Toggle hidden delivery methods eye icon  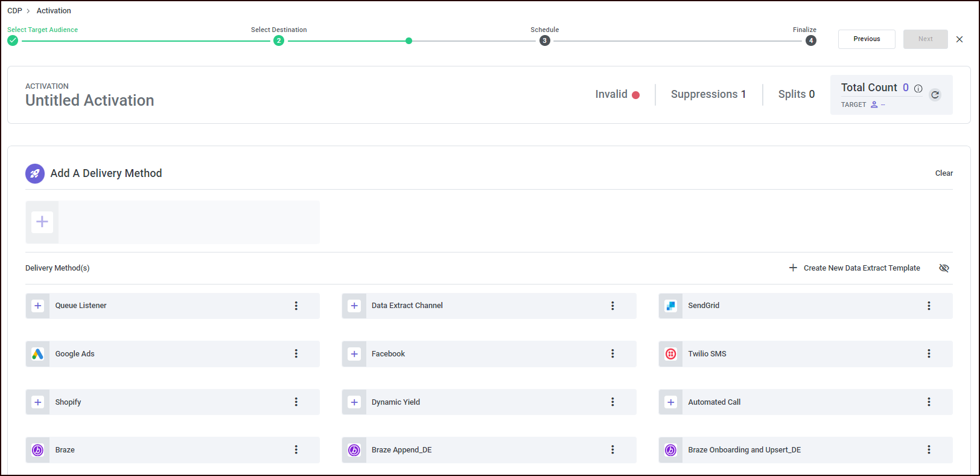point(944,268)
